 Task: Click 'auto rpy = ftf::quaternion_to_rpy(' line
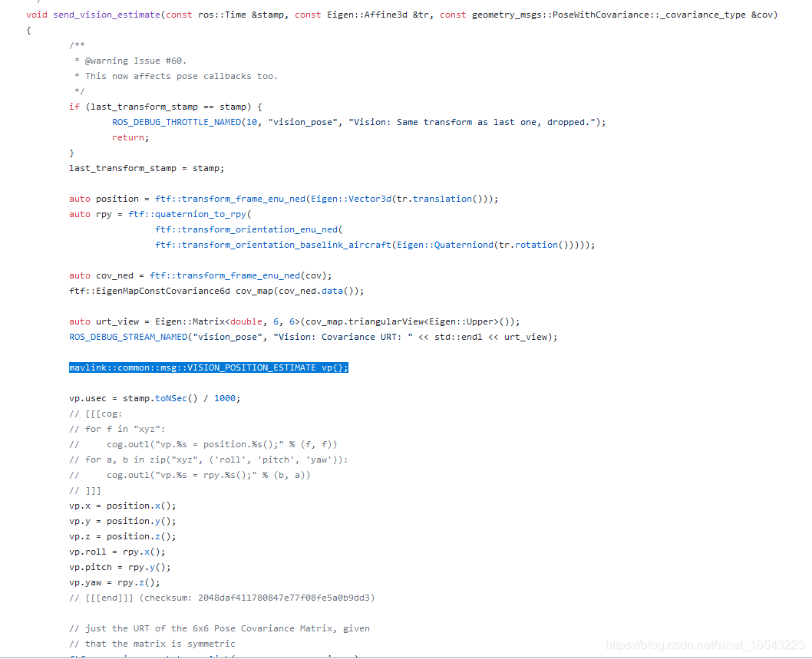[x=160, y=214]
